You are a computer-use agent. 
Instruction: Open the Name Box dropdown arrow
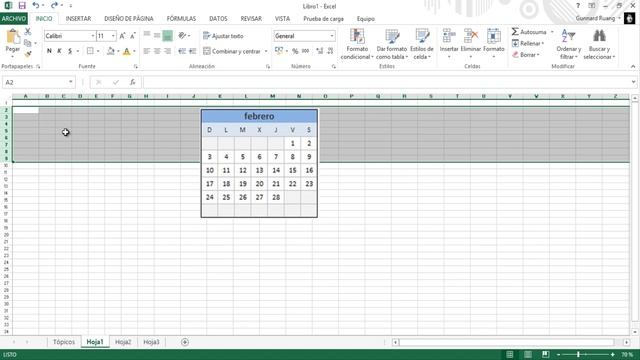(71, 82)
